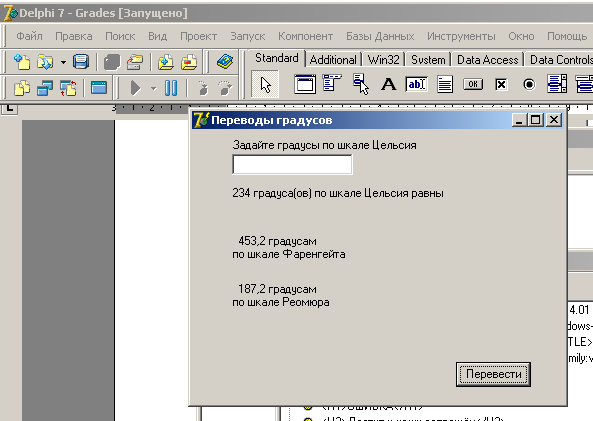593x421 pixels.
Task: Open the Компонент menu
Action: [x=306, y=36]
